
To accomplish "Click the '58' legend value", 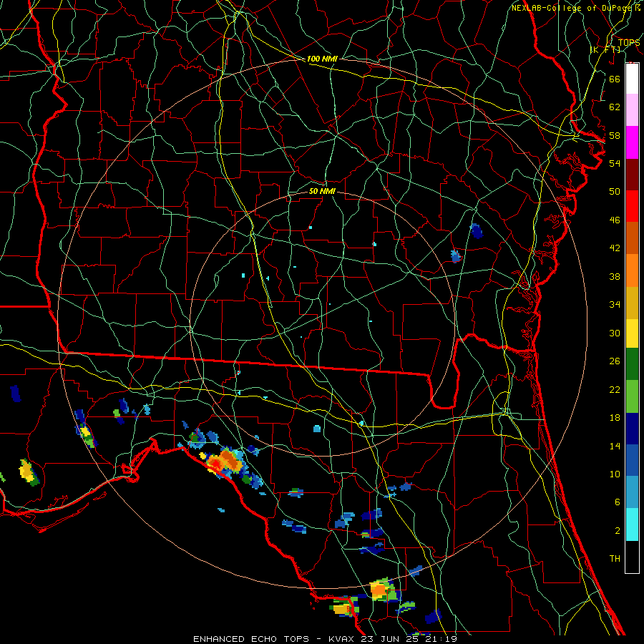I will click(x=615, y=135).
